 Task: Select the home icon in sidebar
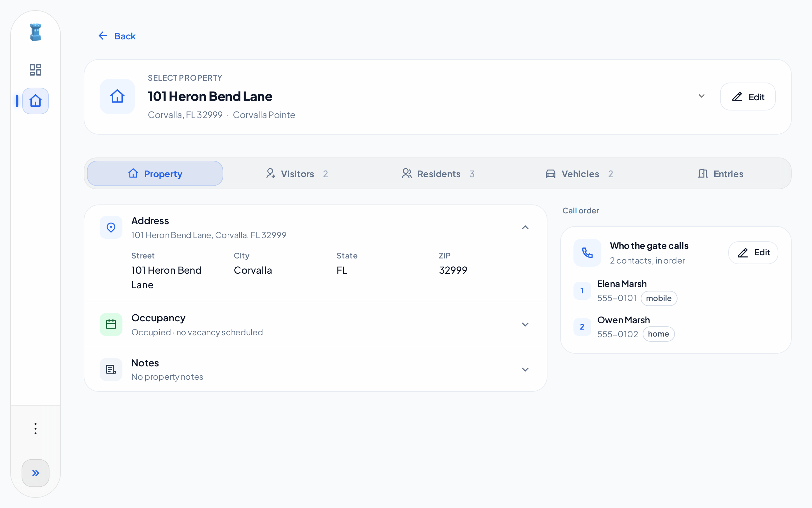click(36, 101)
